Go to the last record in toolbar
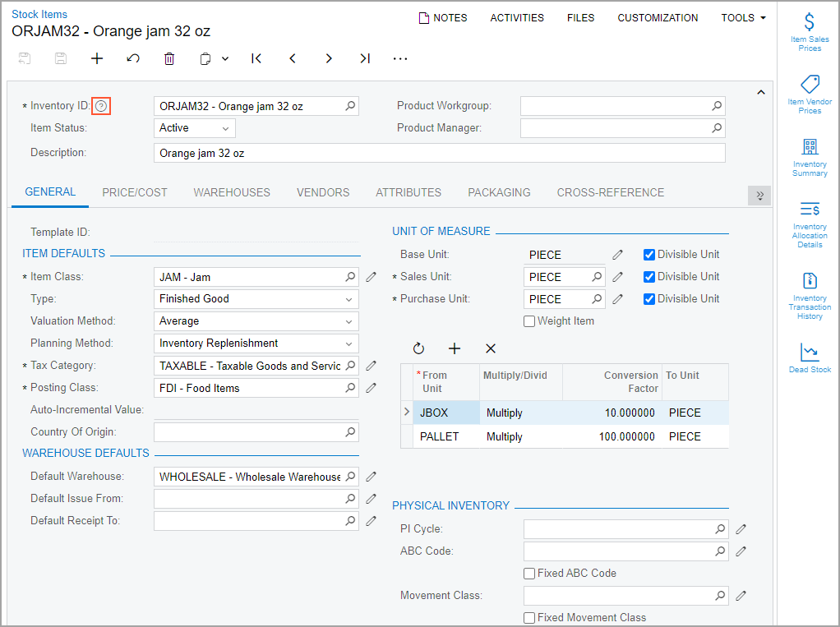Screen dimensions: 840x627 click(x=365, y=58)
